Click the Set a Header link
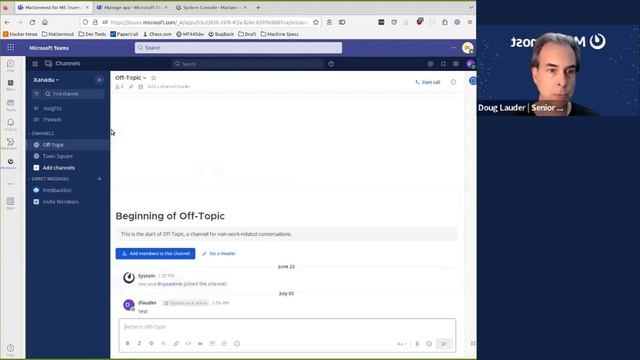The height and width of the screenshot is (360, 640). [219, 253]
